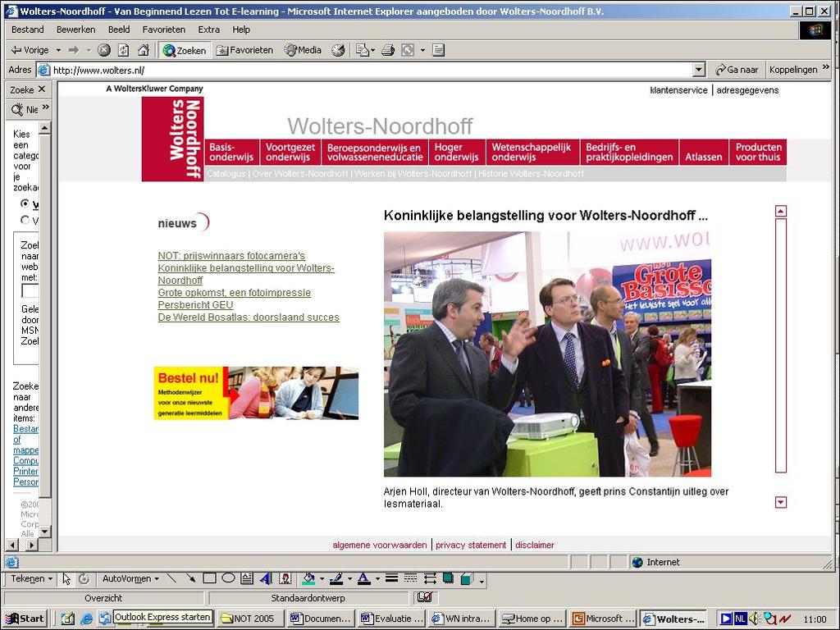Open browsing history with the clock icon

338,50
